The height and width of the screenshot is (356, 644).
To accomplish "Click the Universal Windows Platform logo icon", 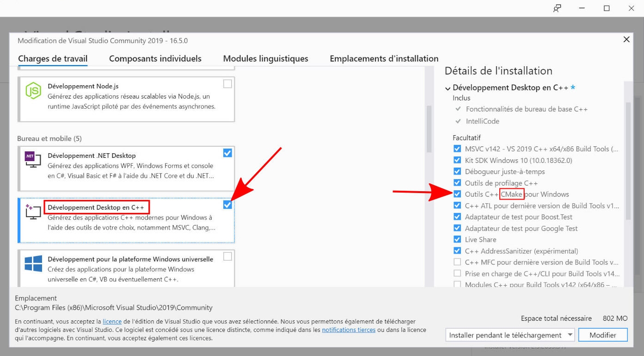I will coord(33,263).
